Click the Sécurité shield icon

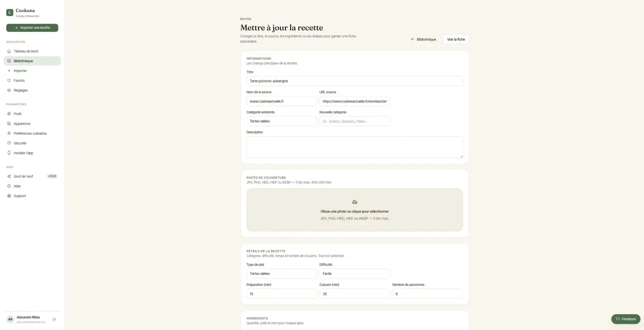click(9, 143)
